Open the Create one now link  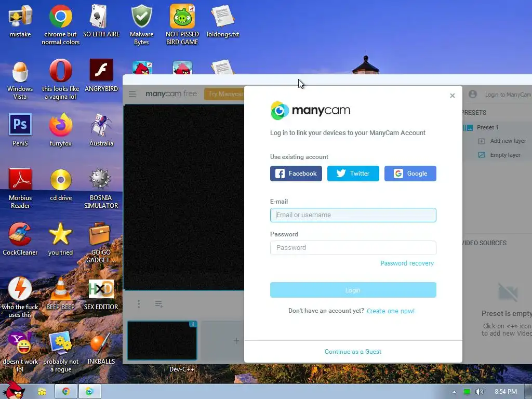[x=391, y=311]
